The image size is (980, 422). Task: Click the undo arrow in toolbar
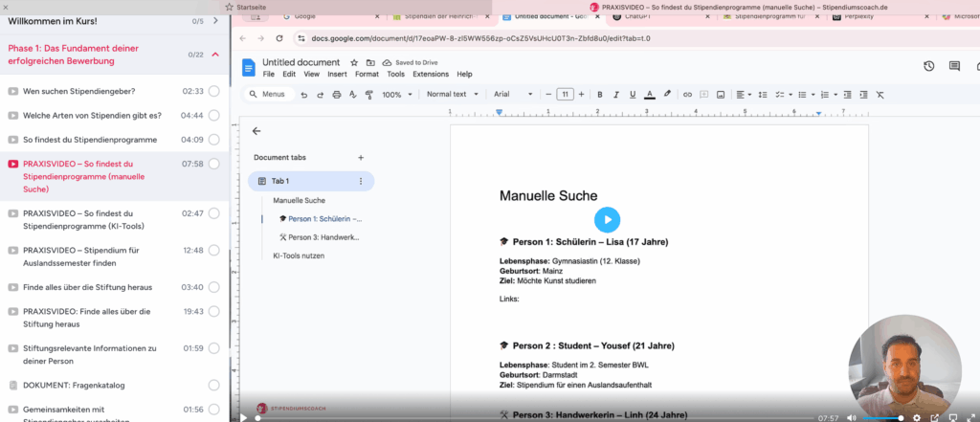(304, 95)
